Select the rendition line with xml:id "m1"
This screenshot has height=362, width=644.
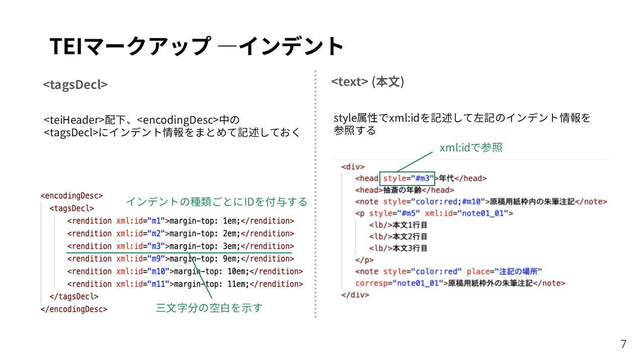180,221
